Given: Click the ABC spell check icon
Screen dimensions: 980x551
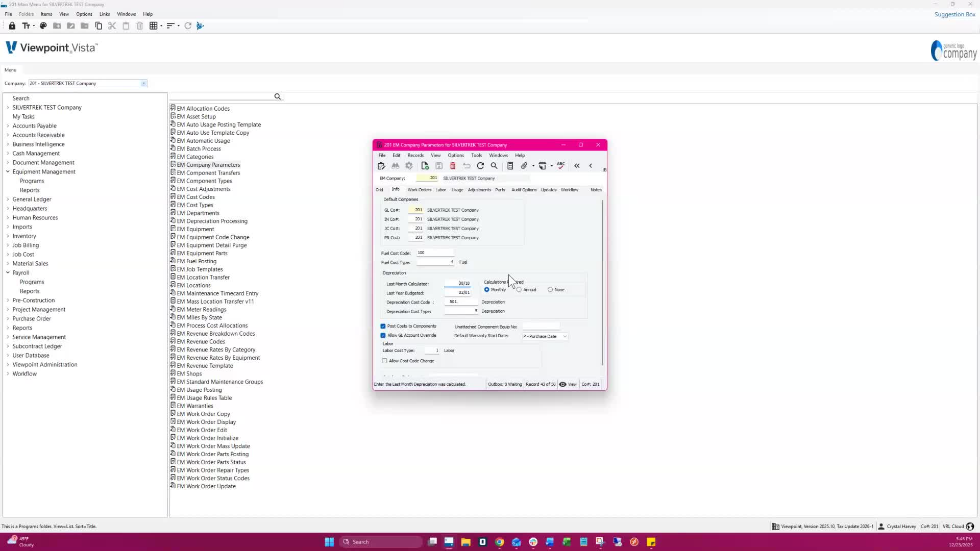Looking at the screenshot, I should [561, 165].
